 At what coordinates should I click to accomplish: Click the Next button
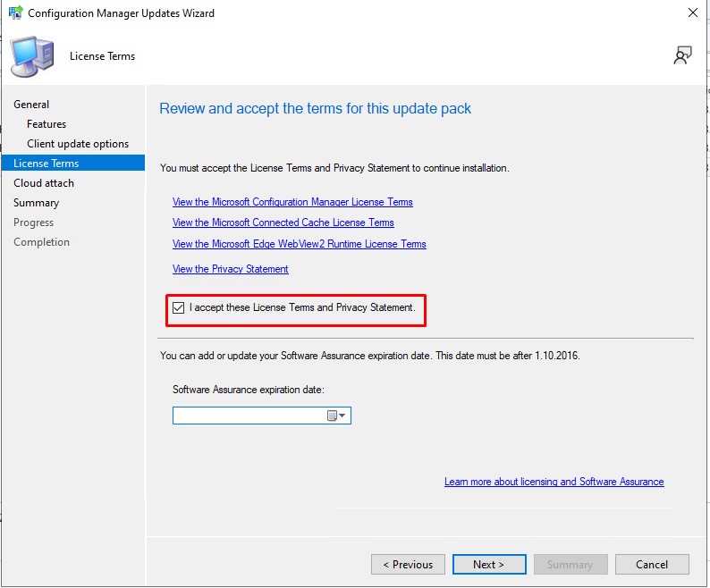click(488, 564)
